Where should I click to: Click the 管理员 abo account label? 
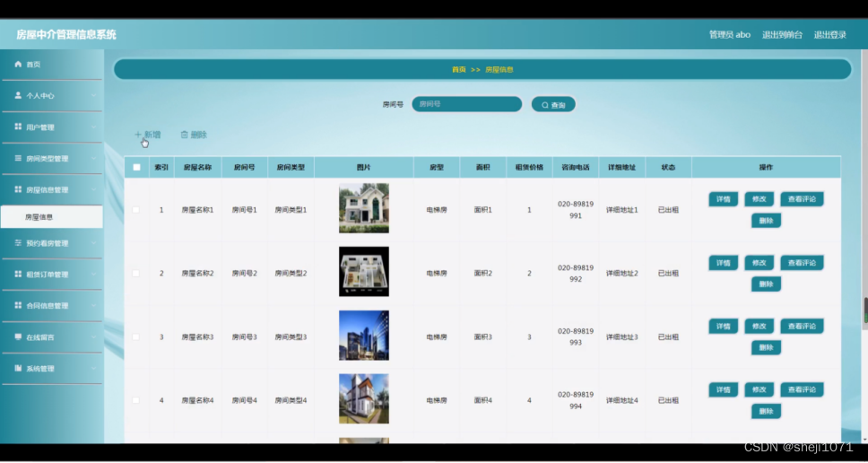(730, 35)
